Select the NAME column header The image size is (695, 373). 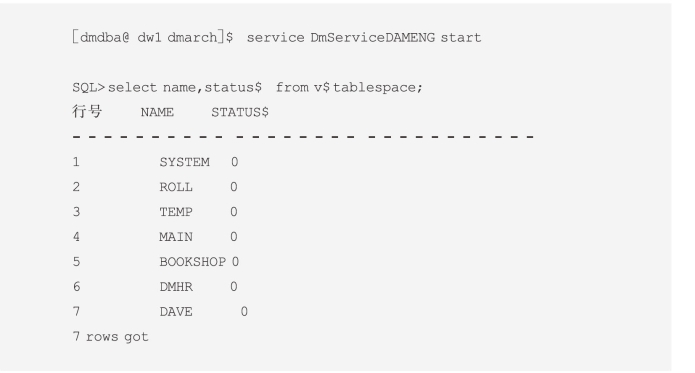pyautogui.click(x=157, y=113)
